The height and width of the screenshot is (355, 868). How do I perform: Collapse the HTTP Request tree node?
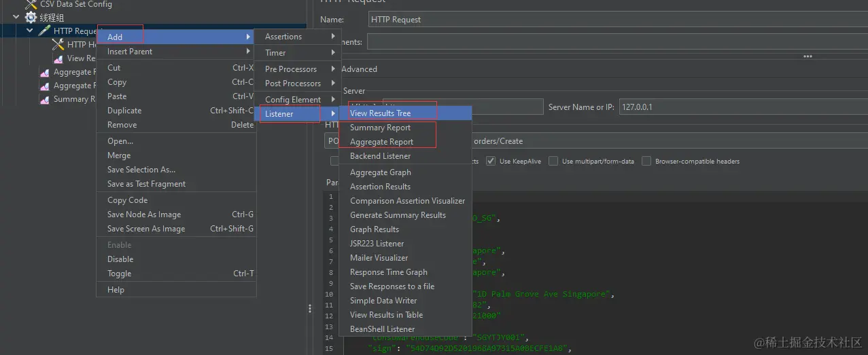coord(30,31)
